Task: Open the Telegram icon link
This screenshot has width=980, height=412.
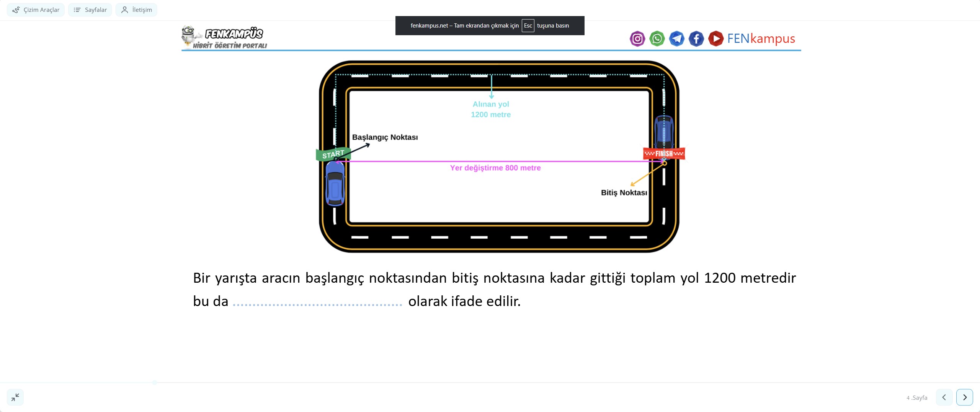Action: [x=676, y=39]
